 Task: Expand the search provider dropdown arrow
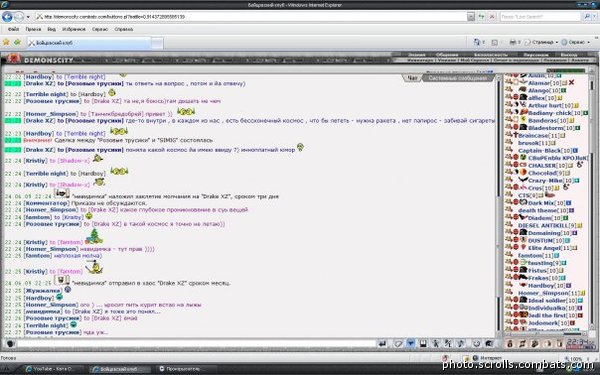click(x=594, y=16)
